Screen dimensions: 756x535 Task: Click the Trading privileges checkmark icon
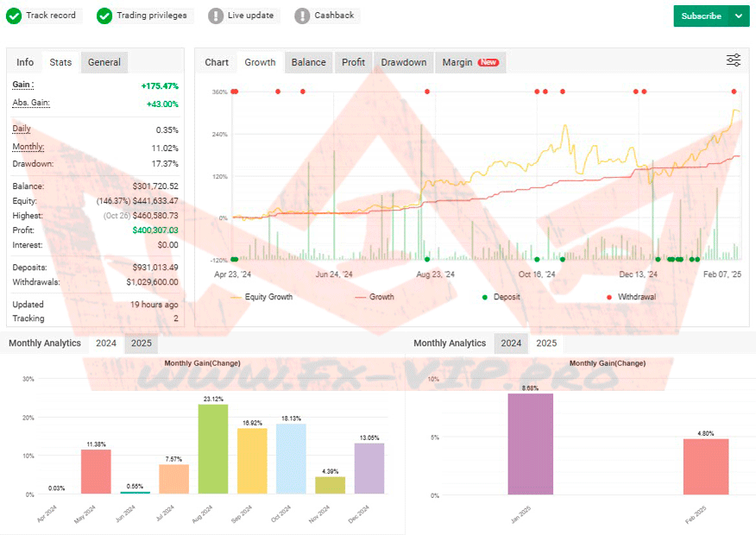point(104,16)
